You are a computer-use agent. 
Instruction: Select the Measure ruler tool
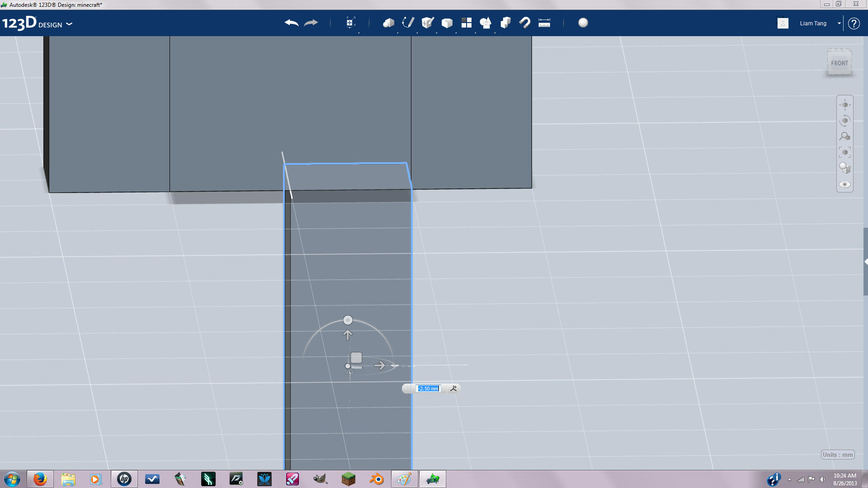click(x=544, y=23)
